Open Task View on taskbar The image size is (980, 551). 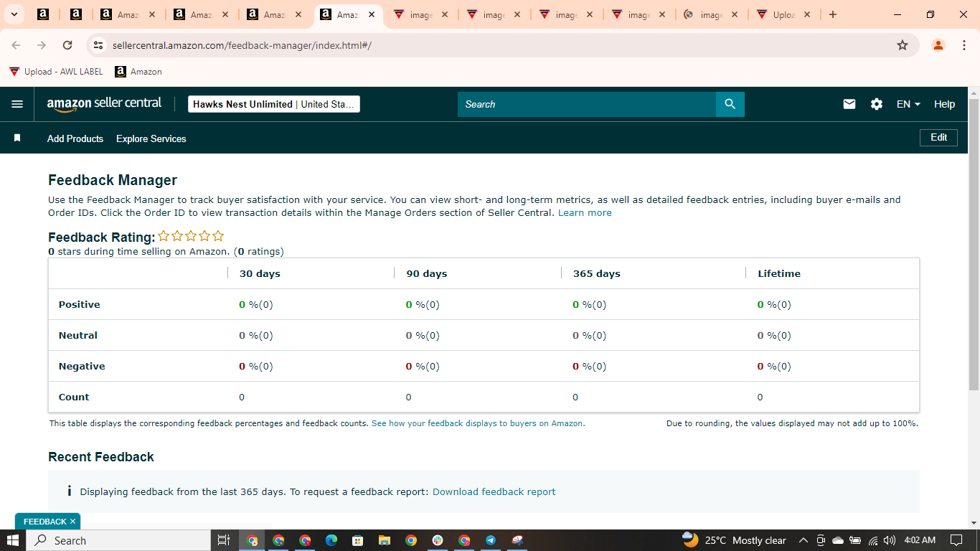pyautogui.click(x=223, y=540)
